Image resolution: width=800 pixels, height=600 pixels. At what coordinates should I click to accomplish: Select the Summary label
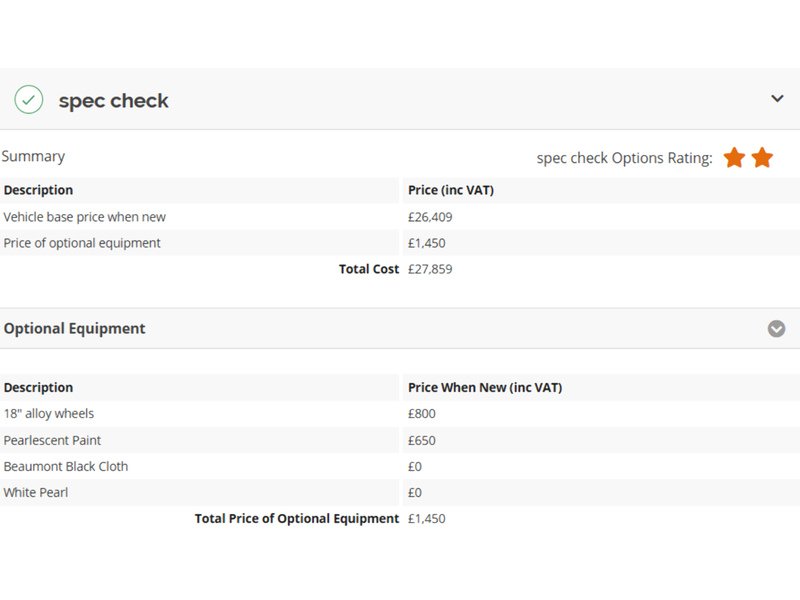[x=33, y=157]
